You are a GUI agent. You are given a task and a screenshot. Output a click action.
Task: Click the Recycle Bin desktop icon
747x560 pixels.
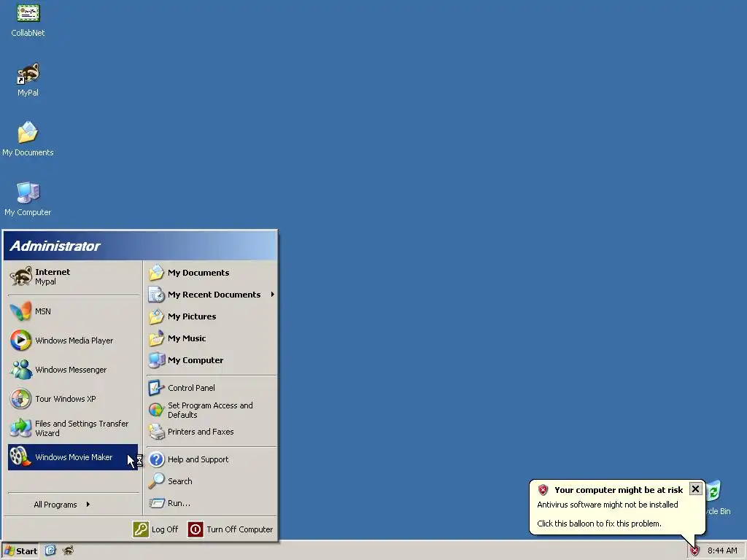pos(719,497)
